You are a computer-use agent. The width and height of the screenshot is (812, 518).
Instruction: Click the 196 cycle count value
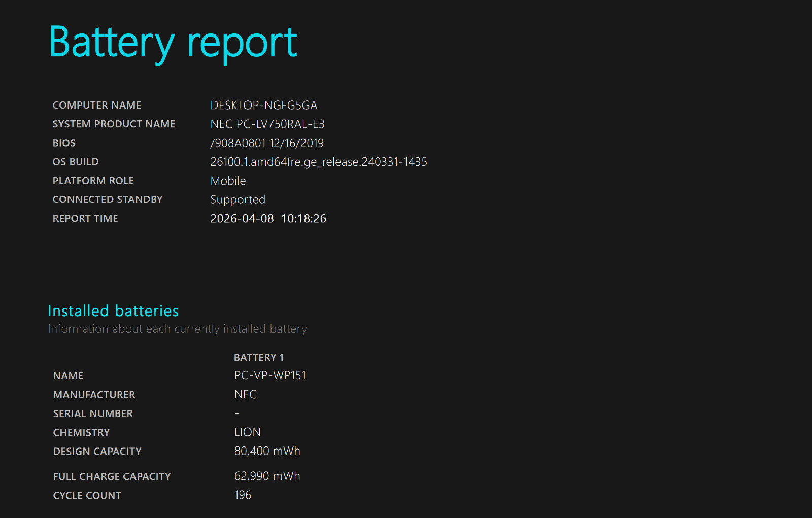point(243,495)
